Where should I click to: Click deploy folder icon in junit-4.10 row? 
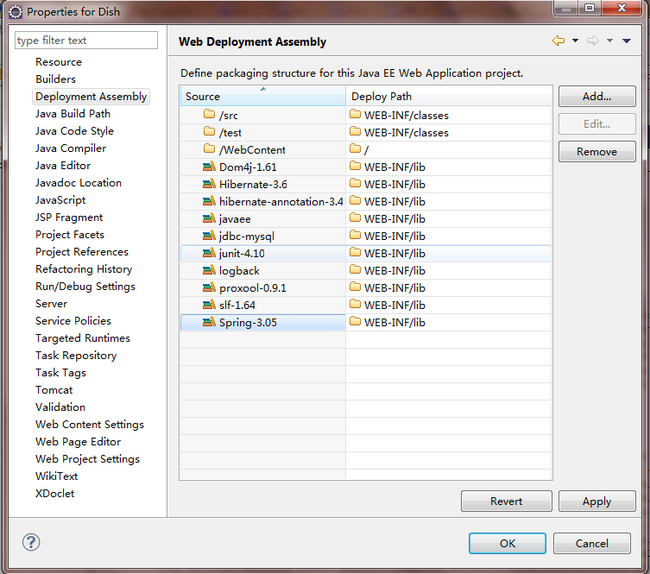click(355, 252)
